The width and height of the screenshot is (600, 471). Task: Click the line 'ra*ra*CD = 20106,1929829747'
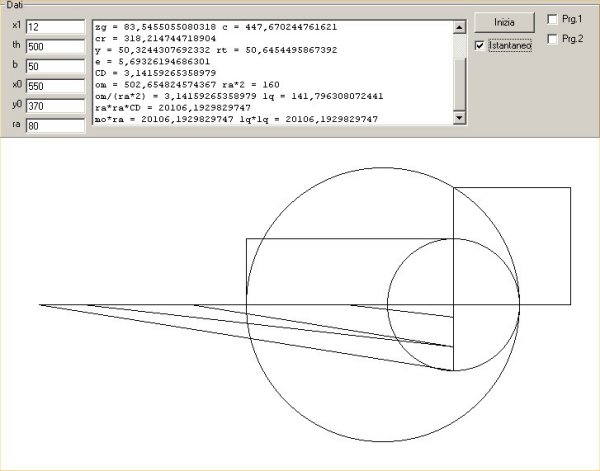pos(173,108)
